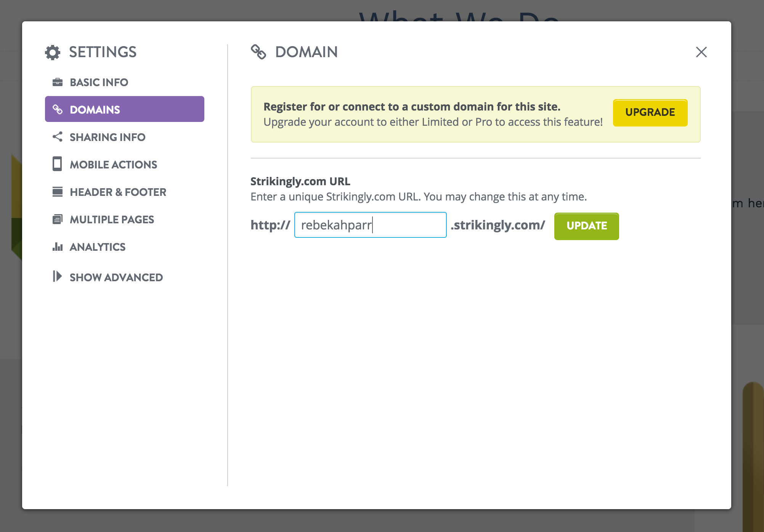764x532 pixels.
Task: Open the Multiple Pages tab
Action: 124,219
